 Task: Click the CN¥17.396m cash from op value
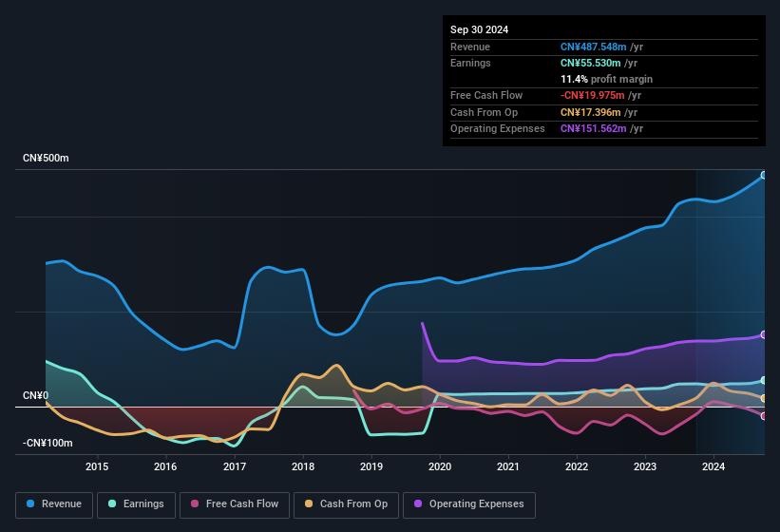tap(591, 112)
